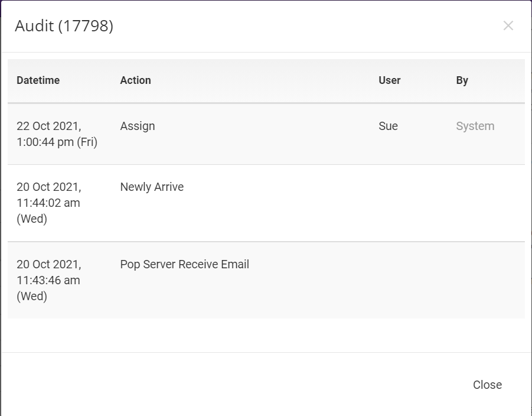This screenshot has height=416, width=532.
Task: Click the empty row below the audit entries
Action: 266,333
